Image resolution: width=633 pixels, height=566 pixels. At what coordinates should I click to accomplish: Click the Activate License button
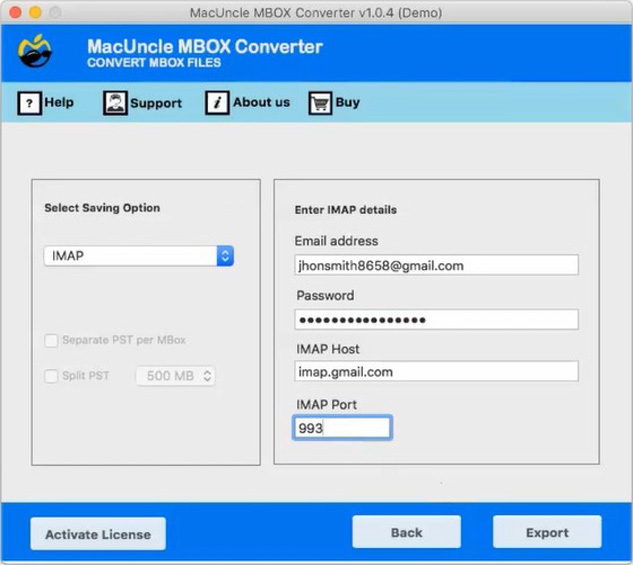click(x=98, y=534)
